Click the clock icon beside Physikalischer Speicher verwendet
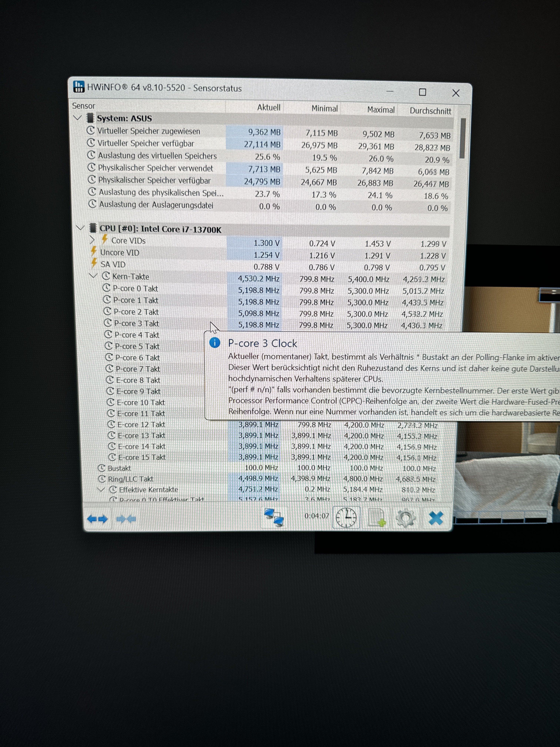 pos(91,167)
